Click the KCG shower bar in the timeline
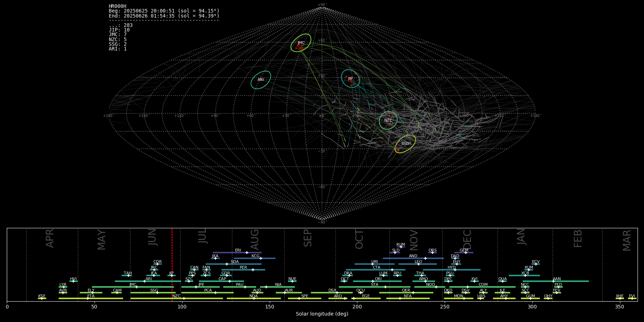The width and height of the screenshot is (644, 322). (x=255, y=258)
